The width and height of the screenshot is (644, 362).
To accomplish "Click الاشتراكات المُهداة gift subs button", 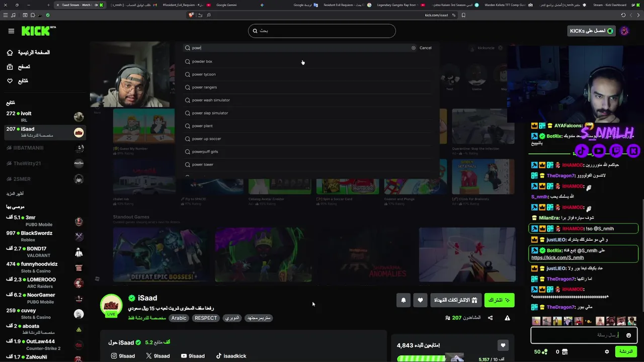I will coord(456,300).
